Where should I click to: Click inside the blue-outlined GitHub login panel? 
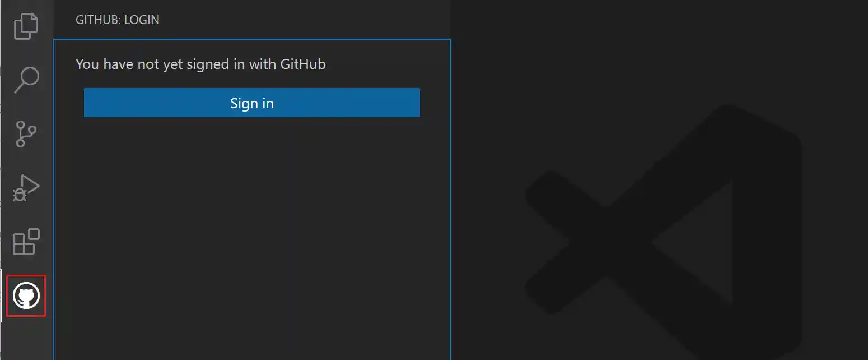tap(251, 224)
